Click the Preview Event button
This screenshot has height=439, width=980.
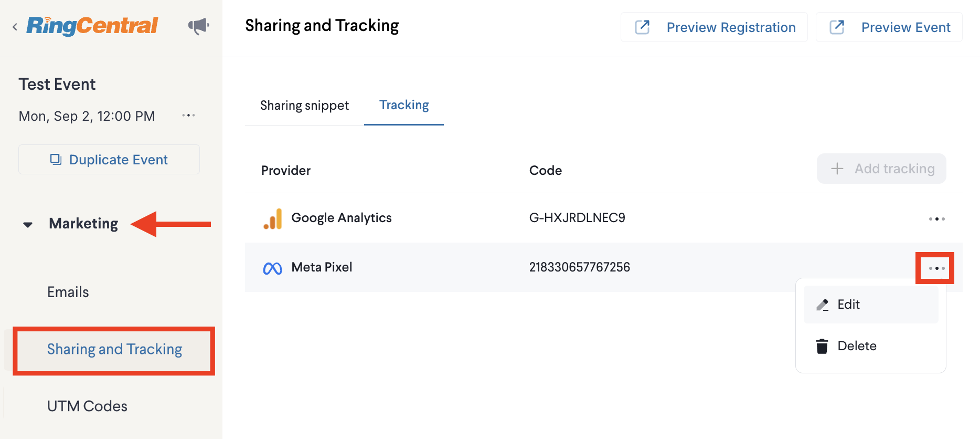889,27
